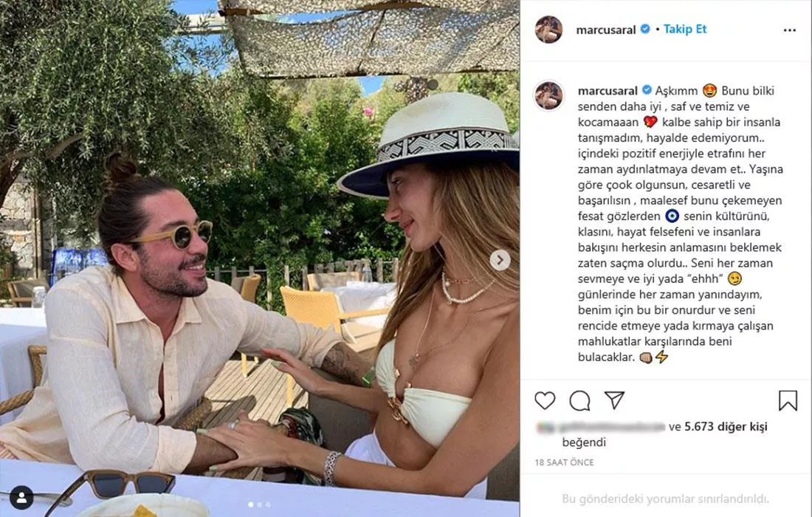Open marcusaral profile from header username
This screenshot has height=517, width=812.
click(606, 30)
